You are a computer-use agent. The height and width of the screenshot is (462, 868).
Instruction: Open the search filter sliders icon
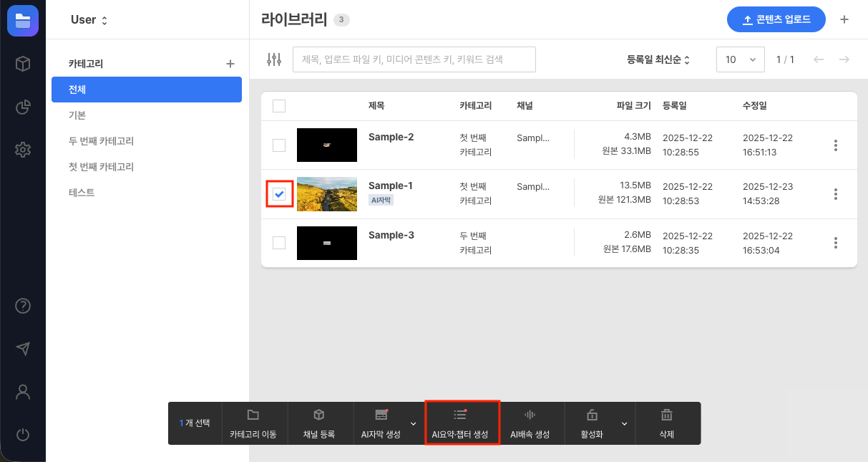pyautogui.click(x=274, y=59)
